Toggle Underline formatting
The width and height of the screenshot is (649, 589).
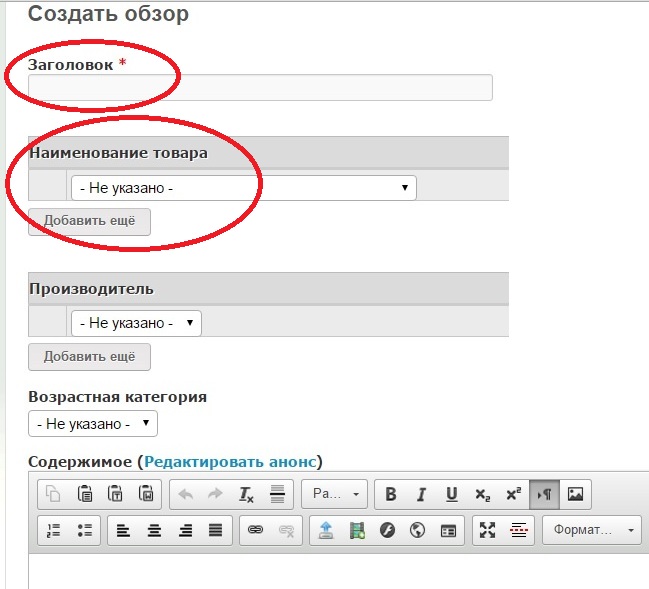coord(452,494)
